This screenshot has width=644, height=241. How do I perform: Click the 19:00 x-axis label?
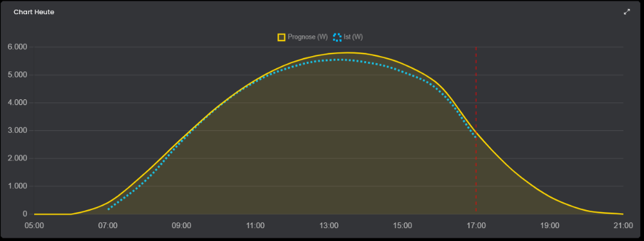[x=549, y=226]
